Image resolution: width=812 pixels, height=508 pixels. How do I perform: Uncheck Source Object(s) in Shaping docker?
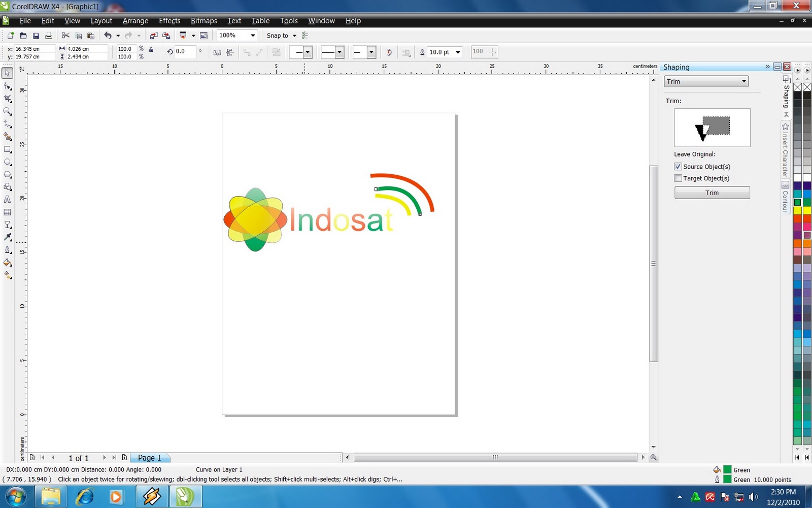click(678, 166)
